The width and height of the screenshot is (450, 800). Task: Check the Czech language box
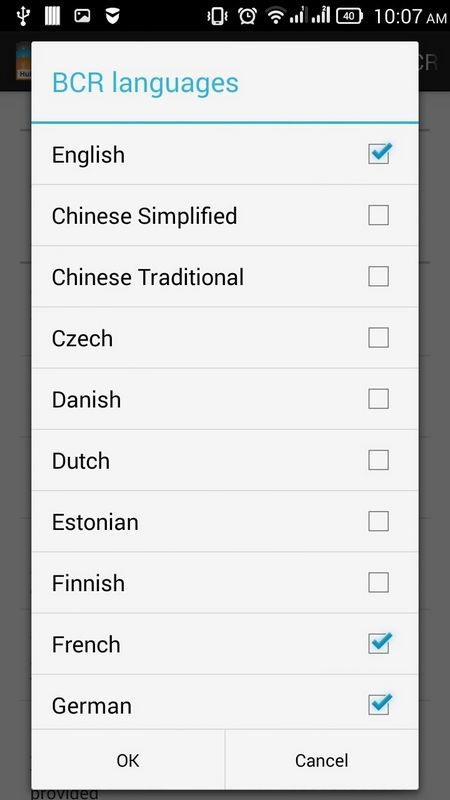coord(379,338)
